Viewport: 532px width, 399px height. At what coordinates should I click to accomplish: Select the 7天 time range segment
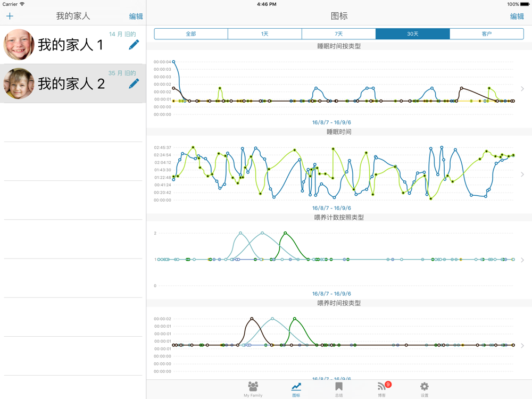(x=338, y=34)
